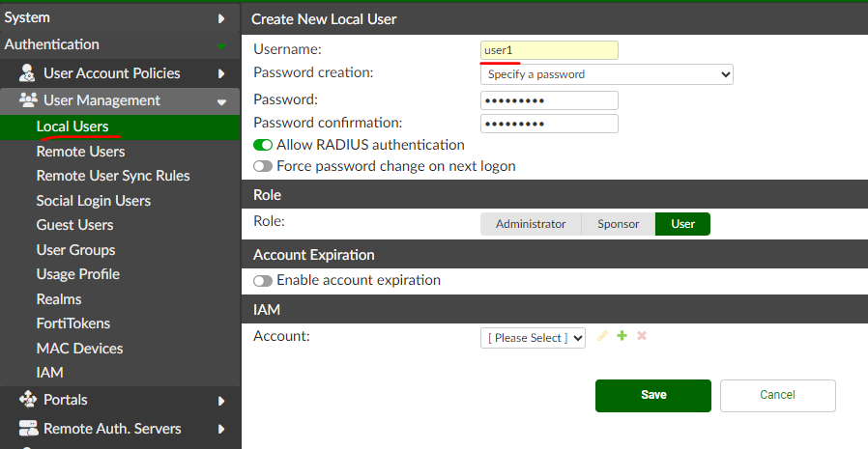Click the red delete icon beside Account
The image size is (868, 449).
point(641,336)
